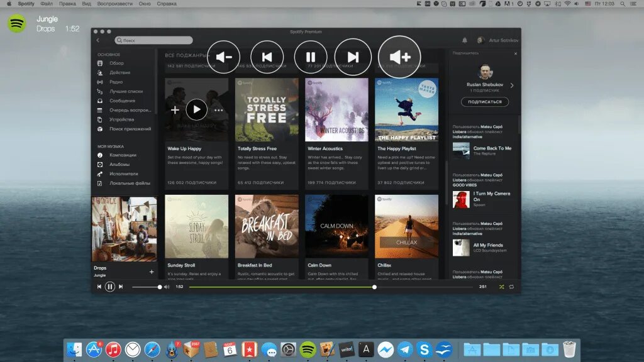
Task: Open the Справка menu
Action: click(x=166, y=4)
